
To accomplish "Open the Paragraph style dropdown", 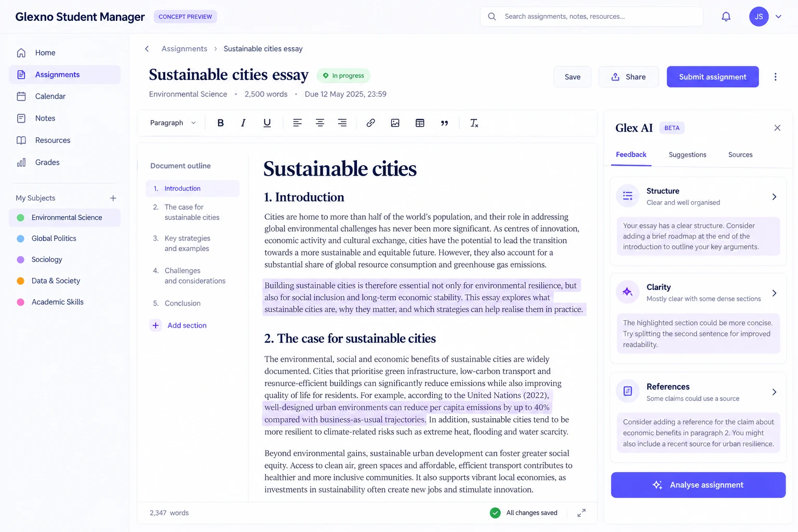I will 173,123.
